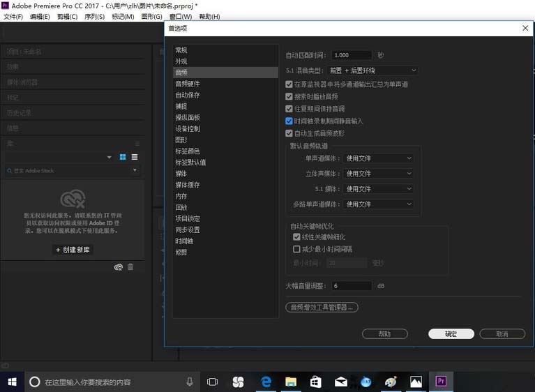Select 操纵面板 preferences category
This screenshot has height=392, width=535.
225,117
